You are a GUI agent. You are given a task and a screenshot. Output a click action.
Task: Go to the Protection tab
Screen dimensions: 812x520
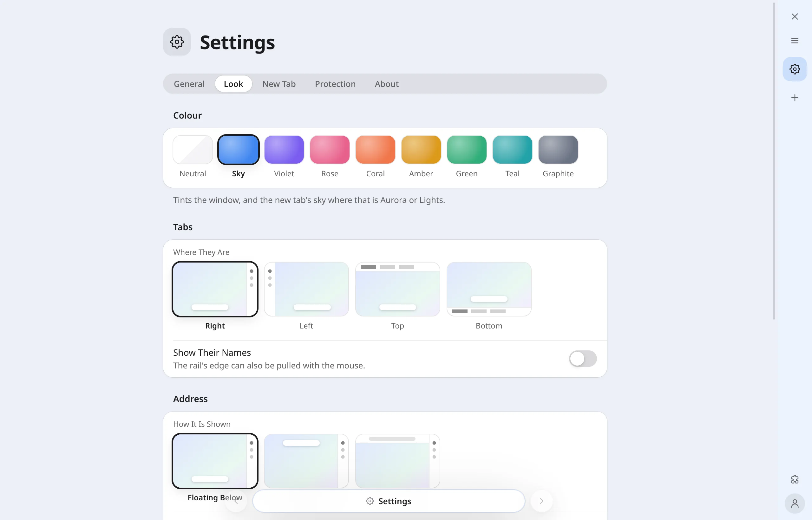click(x=335, y=84)
